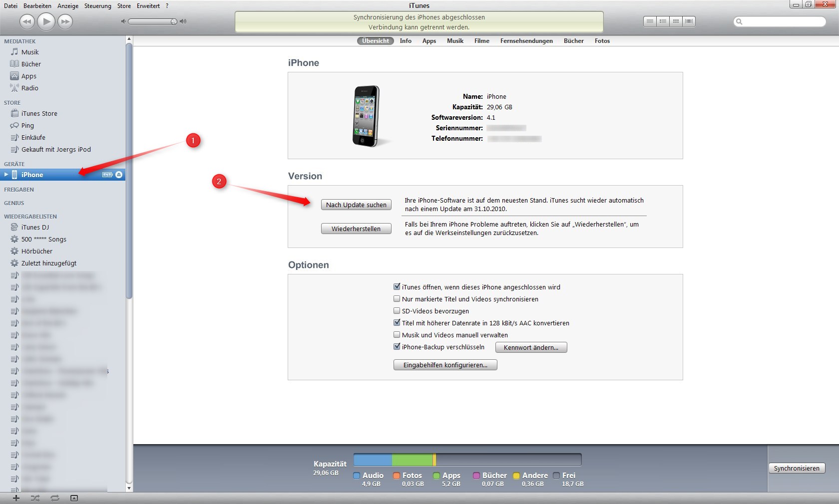Screen dimensions: 839x504
Task: Switch to Cover Flow view icon
Action: point(689,21)
